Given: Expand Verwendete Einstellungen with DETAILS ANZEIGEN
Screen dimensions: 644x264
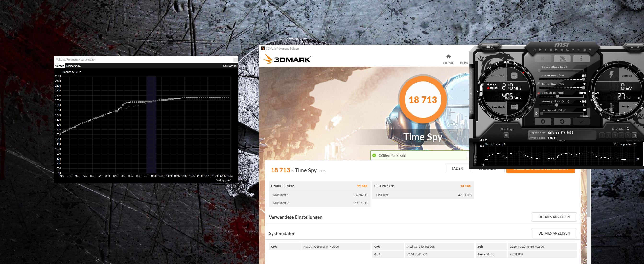Looking at the screenshot, I should pos(554,217).
